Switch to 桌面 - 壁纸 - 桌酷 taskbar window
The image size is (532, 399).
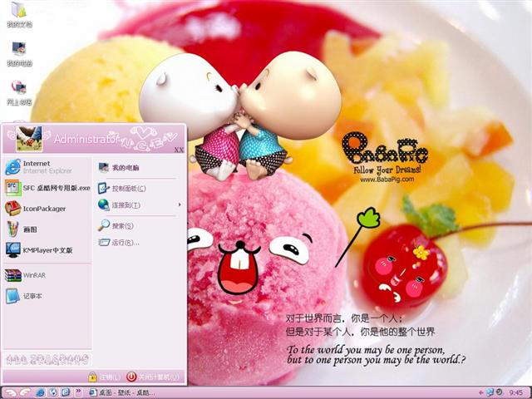point(123,392)
